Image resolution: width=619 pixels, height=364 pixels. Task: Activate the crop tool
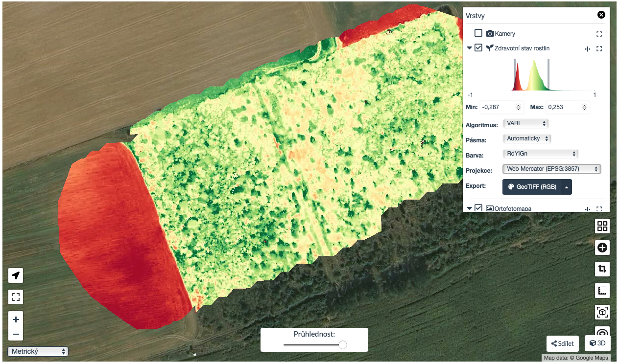click(x=602, y=269)
